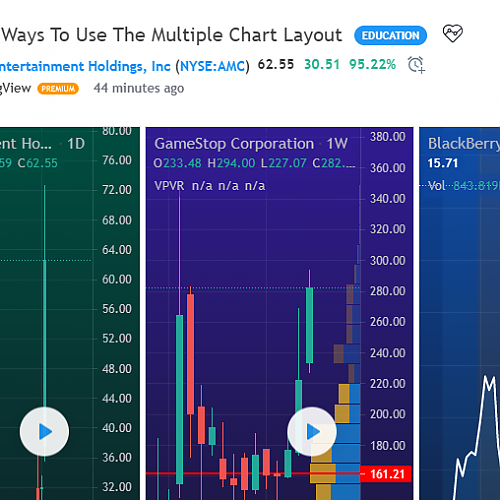The image size is (500, 500).
Task: Click the heart like icon beside the title
Action: pyautogui.click(x=452, y=34)
